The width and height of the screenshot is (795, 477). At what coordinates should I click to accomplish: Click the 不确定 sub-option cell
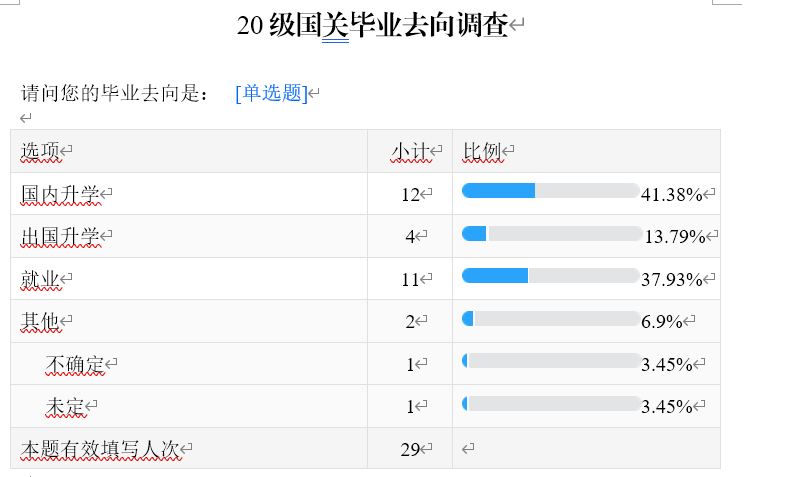tap(189, 364)
